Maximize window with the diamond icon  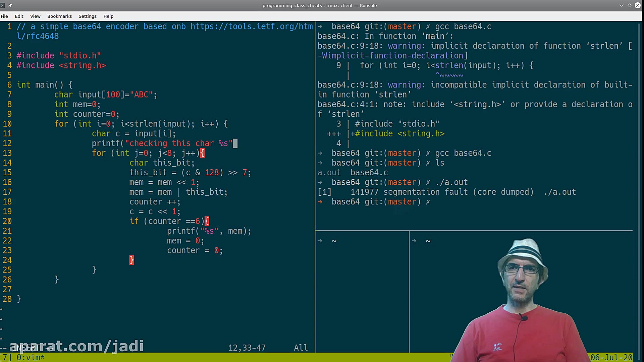pyautogui.click(x=629, y=5)
